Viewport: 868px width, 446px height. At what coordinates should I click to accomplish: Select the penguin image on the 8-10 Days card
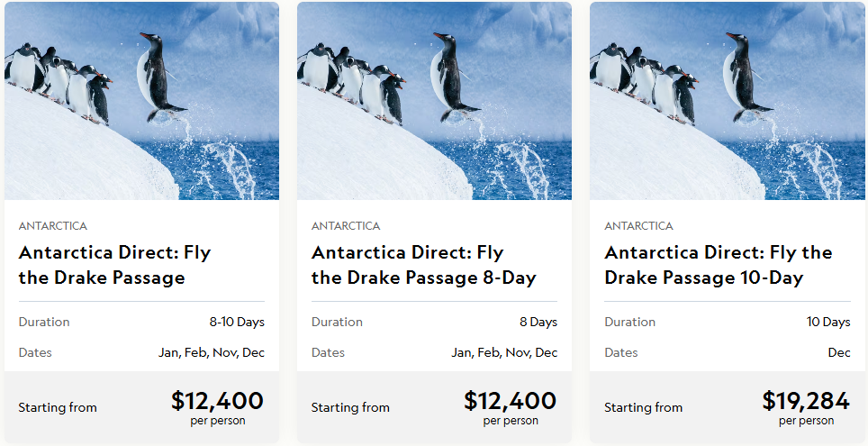click(x=141, y=101)
